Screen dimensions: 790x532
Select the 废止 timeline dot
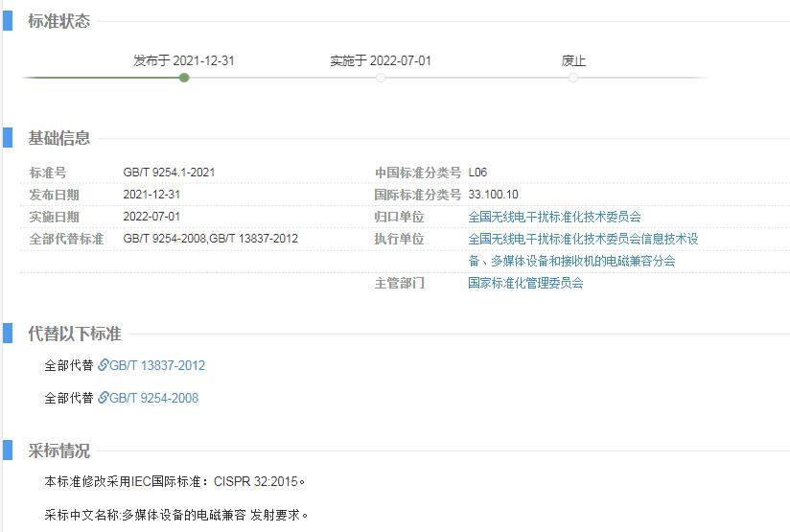click(573, 78)
